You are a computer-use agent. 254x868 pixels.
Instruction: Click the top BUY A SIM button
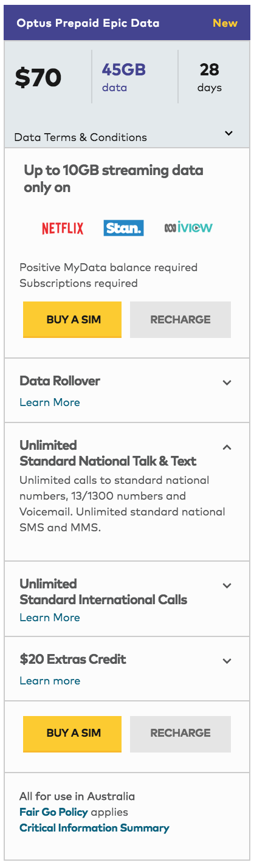[72, 320]
